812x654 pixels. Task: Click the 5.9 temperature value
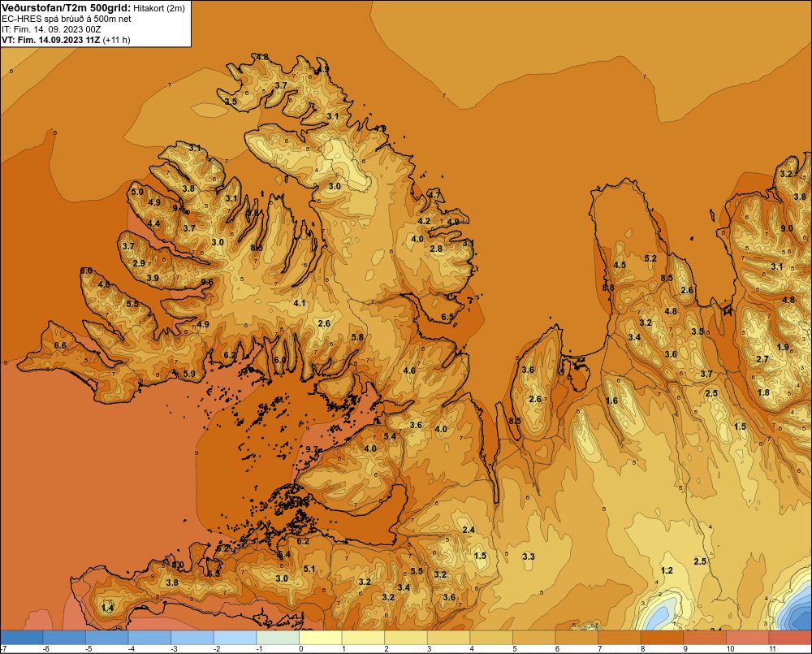pos(189,373)
